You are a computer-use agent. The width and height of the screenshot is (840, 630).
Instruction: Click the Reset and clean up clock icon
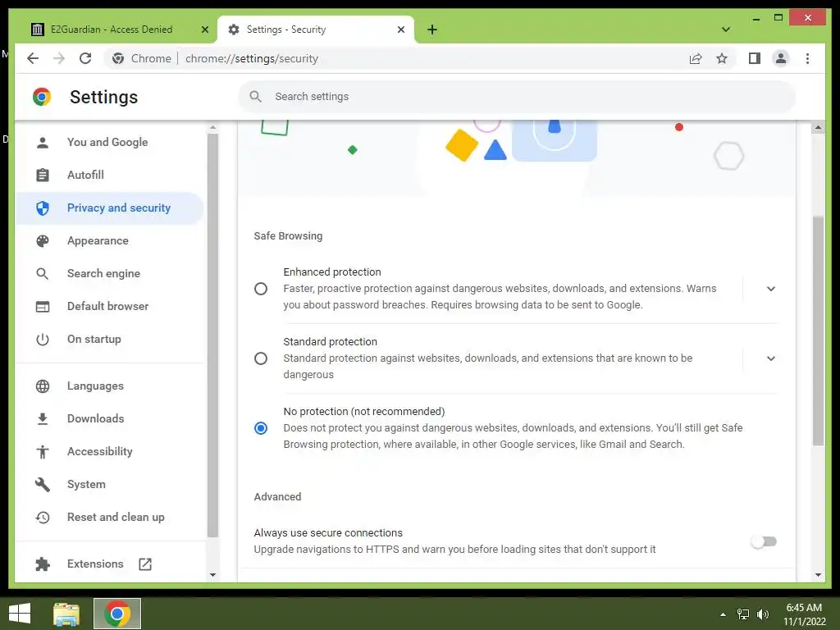tap(43, 517)
